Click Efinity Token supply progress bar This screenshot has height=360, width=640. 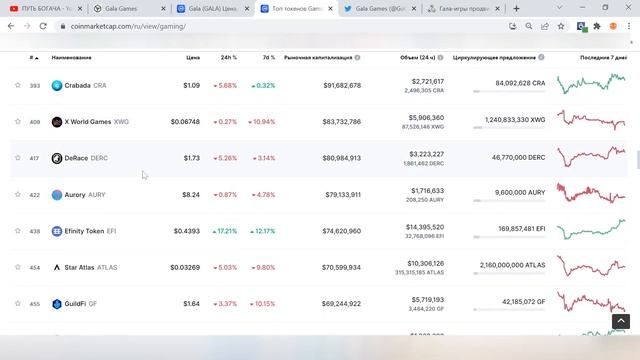point(509,237)
